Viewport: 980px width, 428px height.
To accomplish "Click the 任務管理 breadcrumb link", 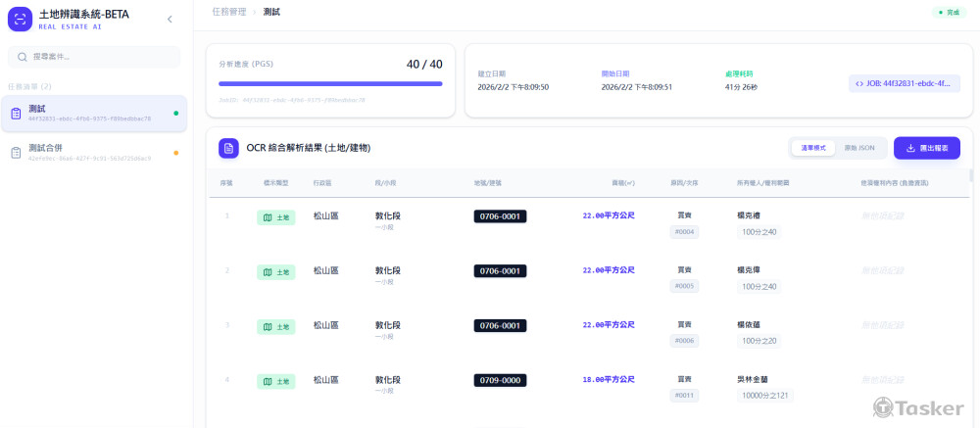I will tap(227, 12).
